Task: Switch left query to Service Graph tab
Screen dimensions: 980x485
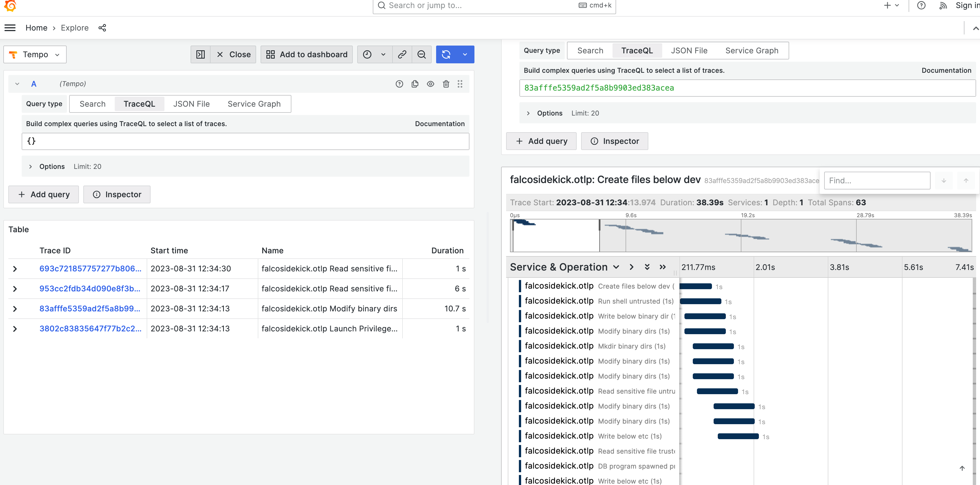Action: [x=254, y=104]
